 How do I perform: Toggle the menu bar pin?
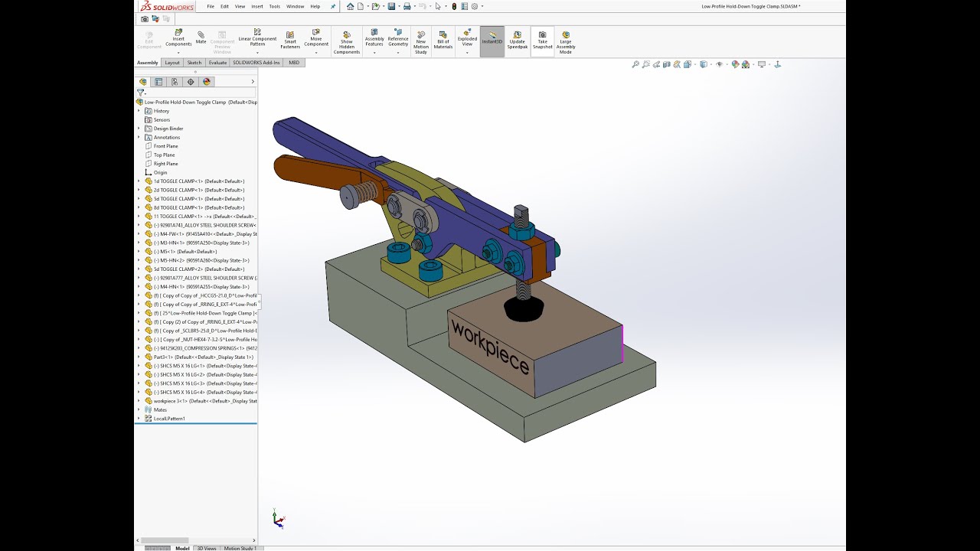(x=333, y=6)
